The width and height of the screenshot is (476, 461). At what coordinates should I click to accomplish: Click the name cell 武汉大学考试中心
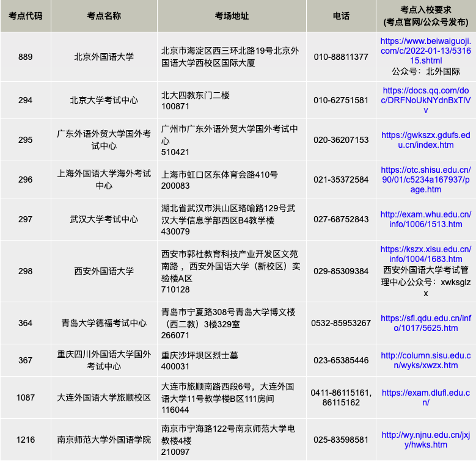(x=104, y=219)
